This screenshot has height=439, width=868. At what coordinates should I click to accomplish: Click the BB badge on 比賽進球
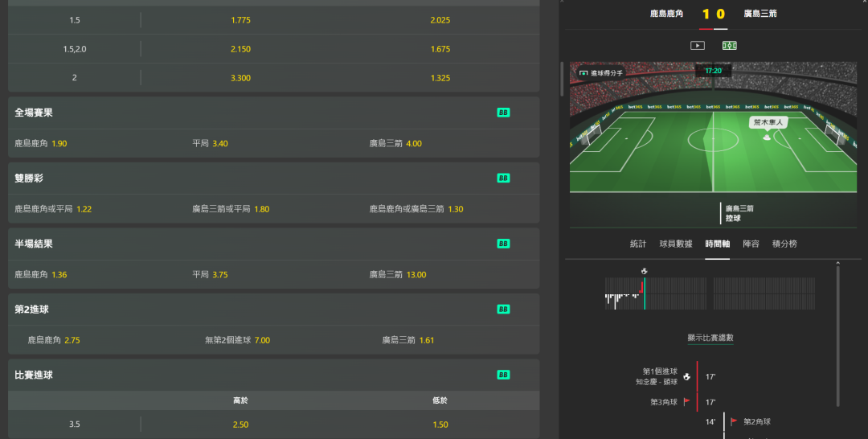point(503,375)
